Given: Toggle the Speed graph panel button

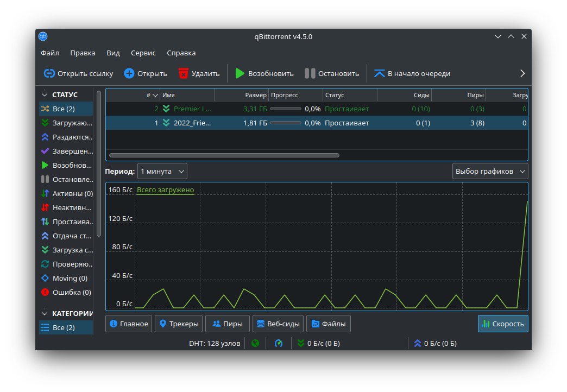Looking at the screenshot, I should point(503,324).
